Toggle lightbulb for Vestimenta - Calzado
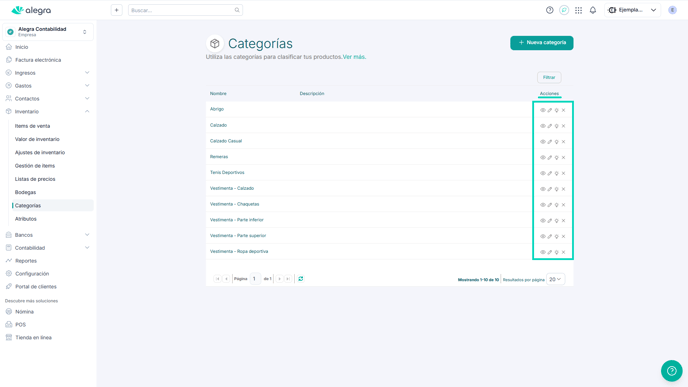 pos(556,189)
